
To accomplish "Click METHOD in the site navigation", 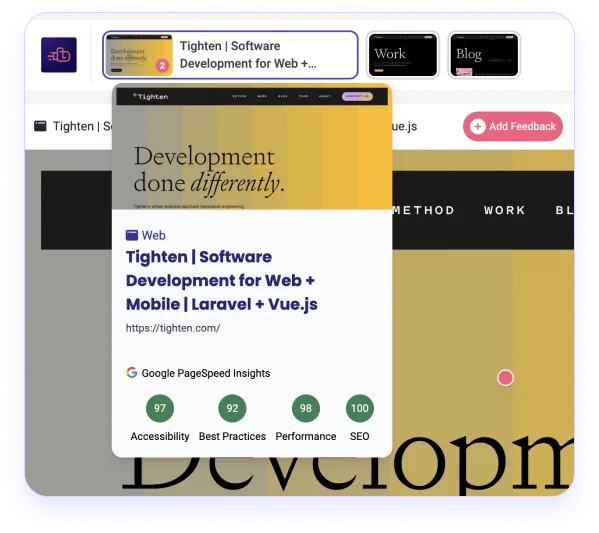I will click(423, 210).
